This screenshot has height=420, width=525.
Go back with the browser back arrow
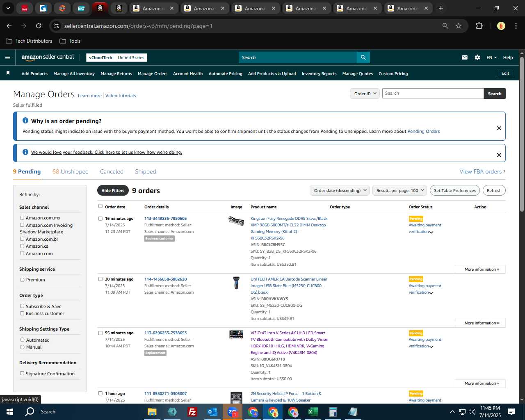9,26
